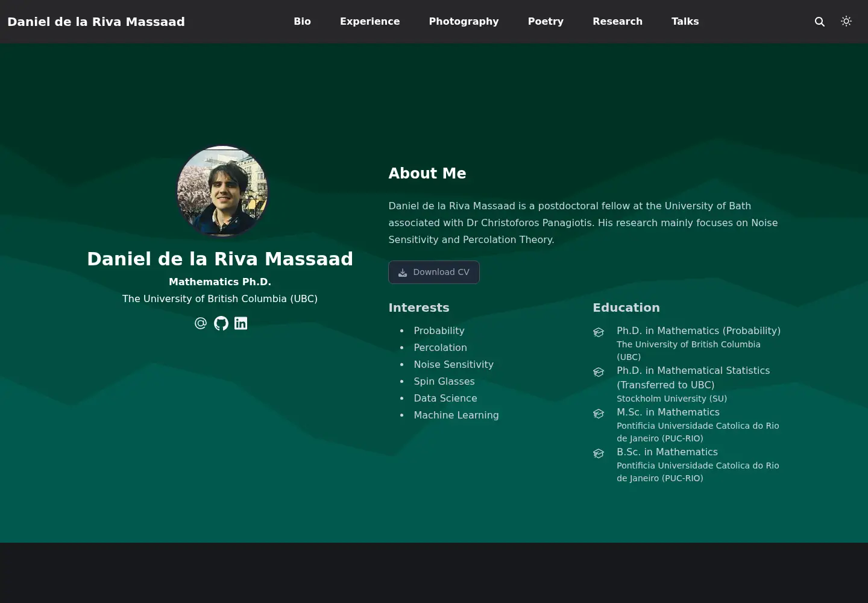Open the GitHub profile icon
This screenshot has height=603, width=868.
click(x=221, y=323)
